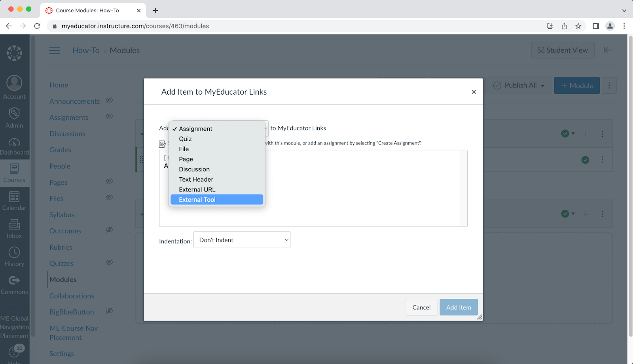Image resolution: width=633 pixels, height=364 pixels.
Task: Click the collapse arrow beside Student View
Action: pyautogui.click(x=608, y=50)
